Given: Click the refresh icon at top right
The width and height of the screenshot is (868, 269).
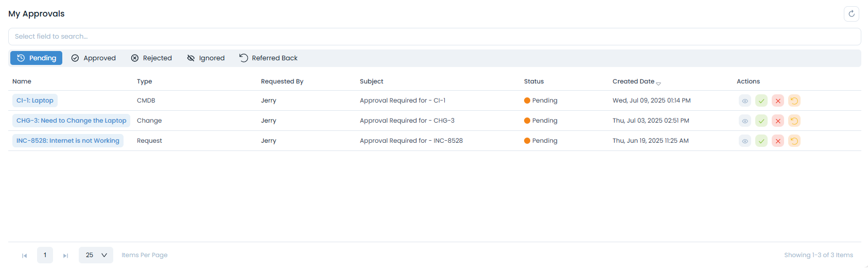Looking at the screenshot, I should [851, 14].
